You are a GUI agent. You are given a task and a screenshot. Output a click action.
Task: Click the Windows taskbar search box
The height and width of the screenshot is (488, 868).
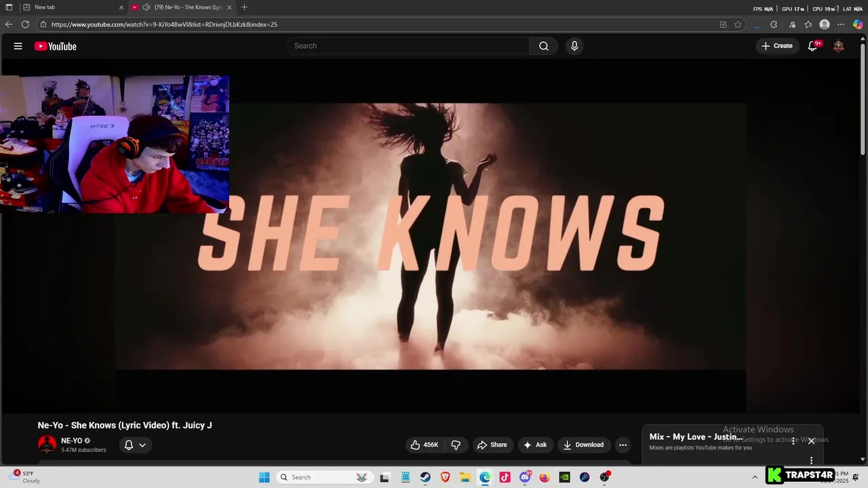(325, 477)
